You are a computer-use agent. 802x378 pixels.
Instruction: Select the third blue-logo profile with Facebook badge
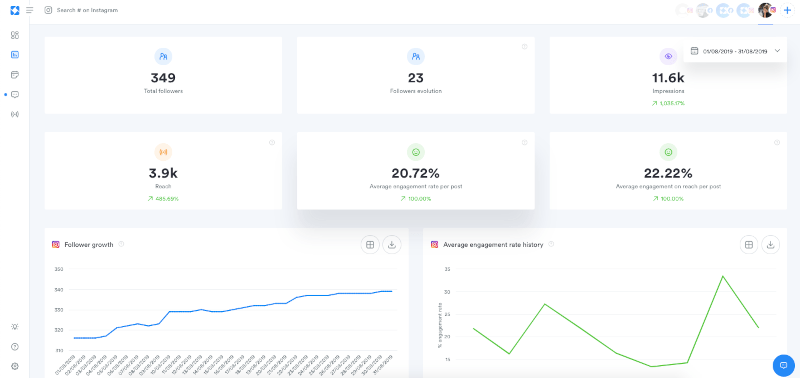point(724,10)
